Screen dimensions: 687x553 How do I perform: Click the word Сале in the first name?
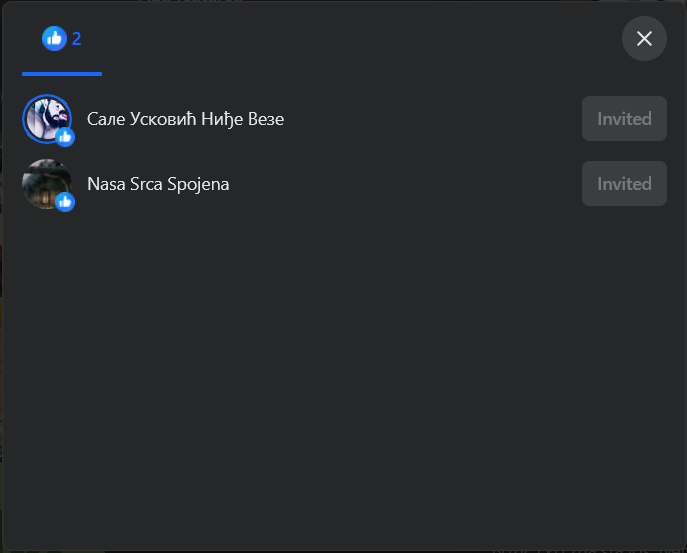pyautogui.click(x=106, y=119)
